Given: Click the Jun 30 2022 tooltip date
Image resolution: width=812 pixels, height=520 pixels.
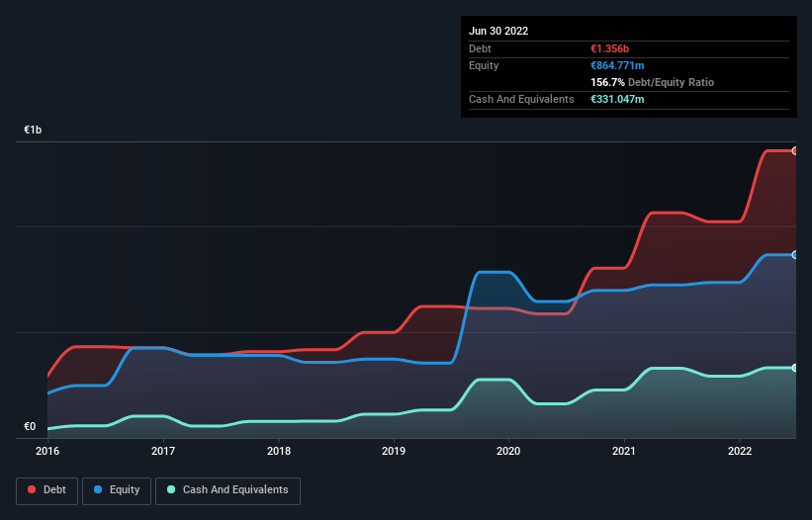Looking at the screenshot, I should pyautogui.click(x=498, y=31).
